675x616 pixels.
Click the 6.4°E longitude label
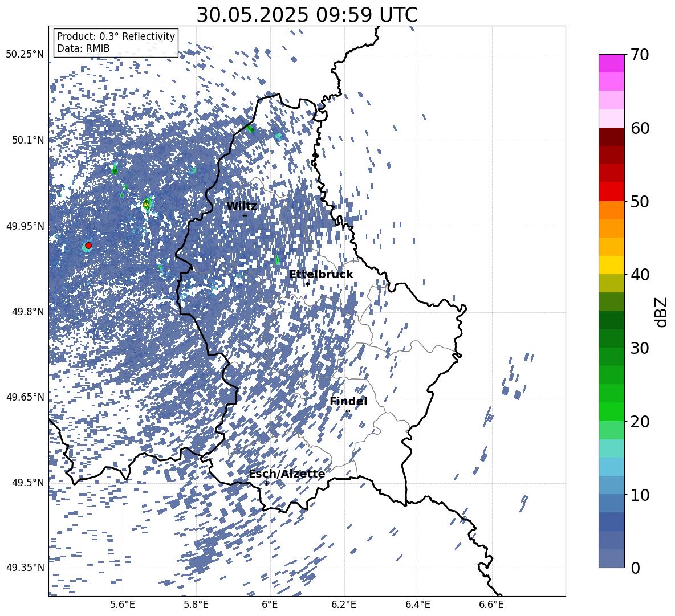(x=417, y=605)
